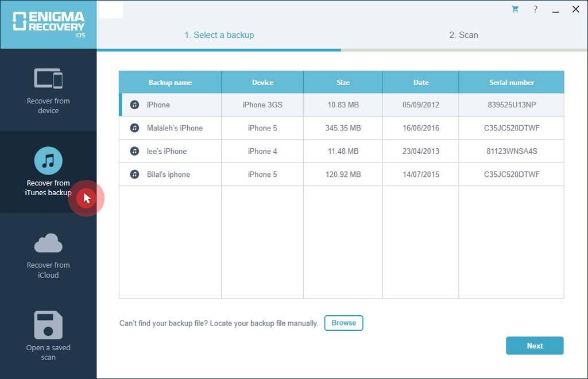Click the iPhone 5 cell in Malaleh's row

[x=262, y=128]
